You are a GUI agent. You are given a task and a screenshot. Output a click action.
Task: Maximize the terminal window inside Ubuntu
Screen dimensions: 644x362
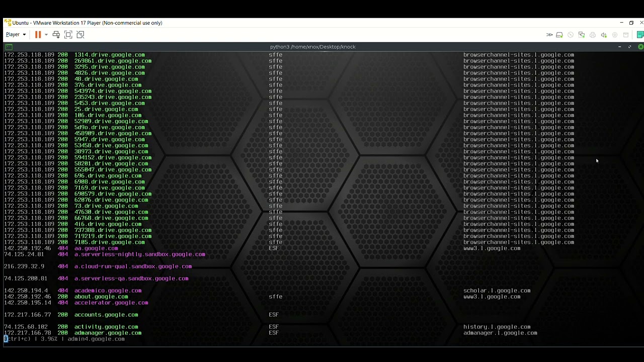point(629,47)
